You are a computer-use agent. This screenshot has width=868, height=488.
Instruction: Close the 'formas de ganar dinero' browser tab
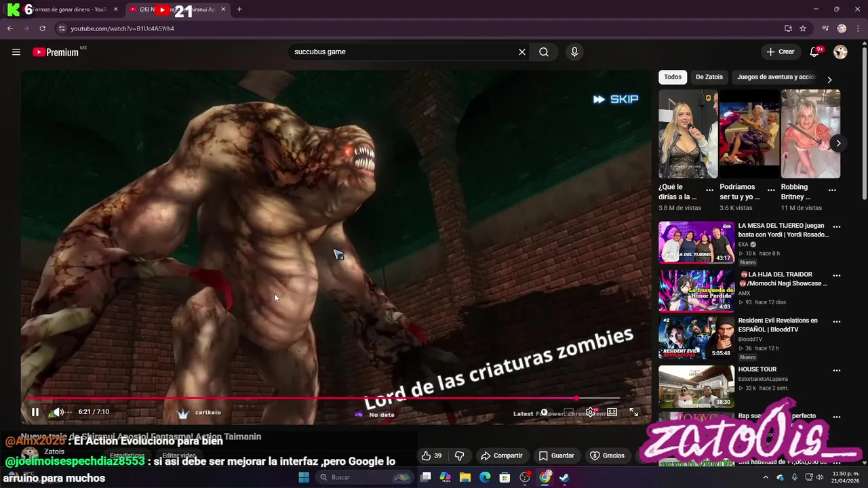point(115,9)
